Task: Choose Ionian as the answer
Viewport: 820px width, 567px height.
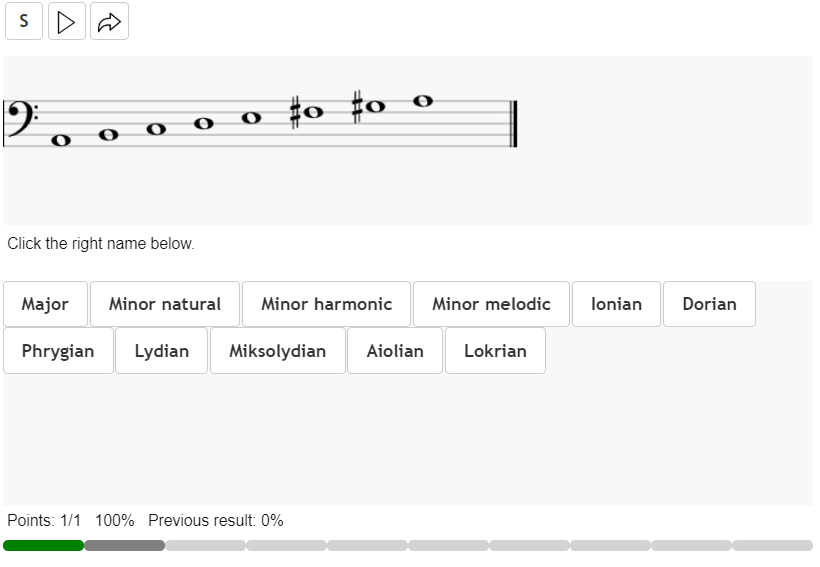Action: pyautogui.click(x=616, y=304)
